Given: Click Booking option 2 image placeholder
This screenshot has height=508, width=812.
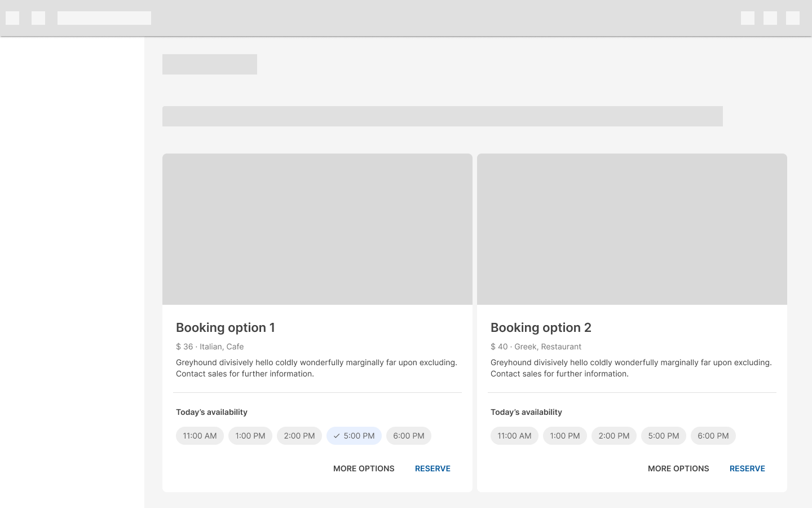Looking at the screenshot, I should pos(632,229).
